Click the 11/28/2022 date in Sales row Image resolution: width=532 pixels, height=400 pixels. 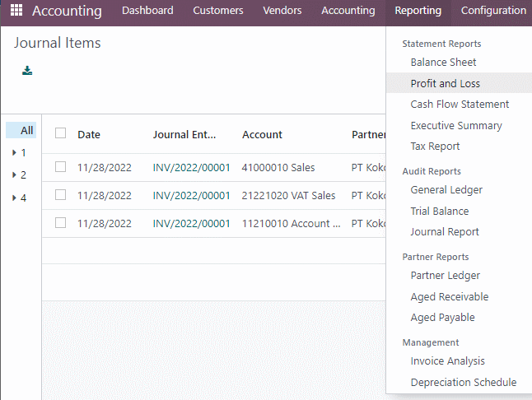tap(104, 167)
